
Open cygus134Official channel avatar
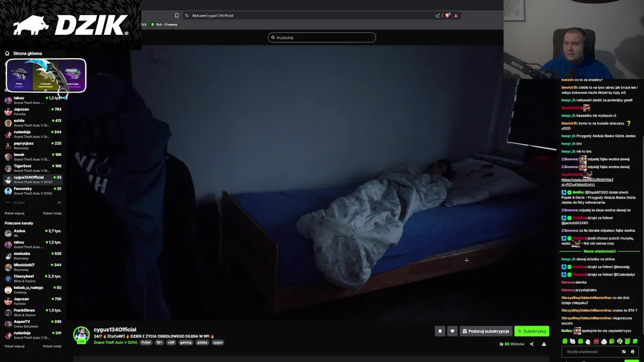point(82,335)
